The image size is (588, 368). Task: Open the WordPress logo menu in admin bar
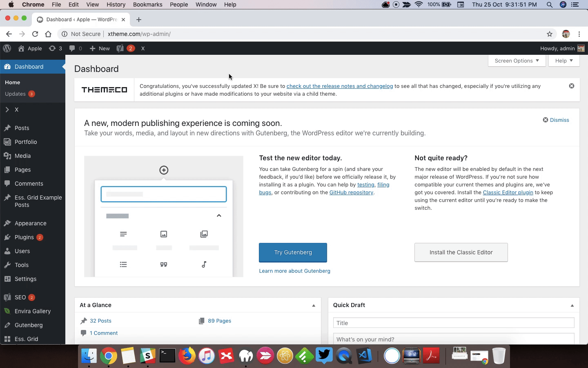coord(7,48)
